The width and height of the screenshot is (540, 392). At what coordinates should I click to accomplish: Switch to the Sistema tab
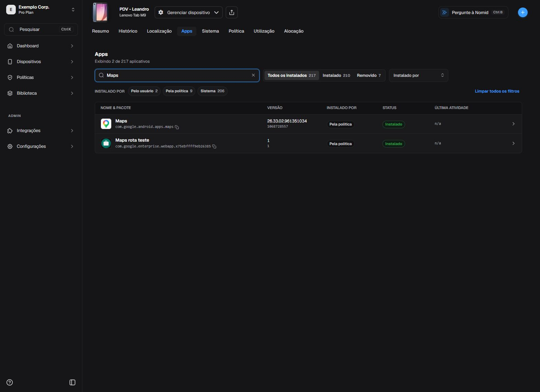(x=210, y=31)
